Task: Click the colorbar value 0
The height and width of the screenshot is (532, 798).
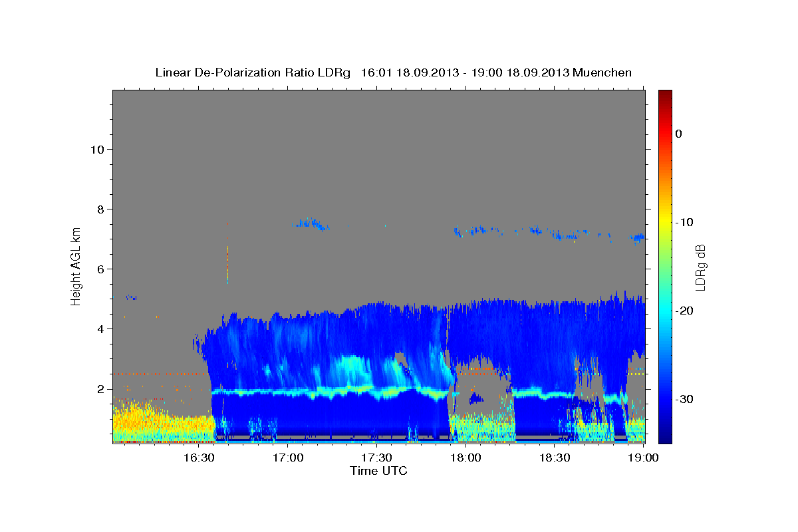Action: point(679,134)
